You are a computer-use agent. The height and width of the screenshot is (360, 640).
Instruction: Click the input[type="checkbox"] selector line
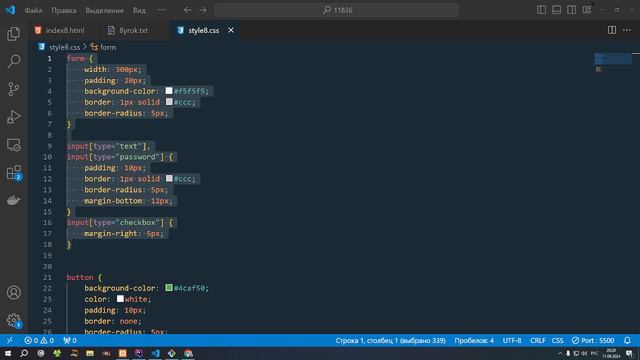click(120, 222)
